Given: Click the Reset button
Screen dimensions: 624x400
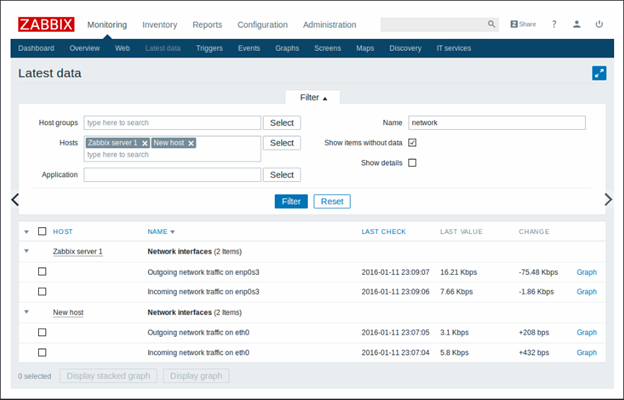Looking at the screenshot, I should 332,201.
